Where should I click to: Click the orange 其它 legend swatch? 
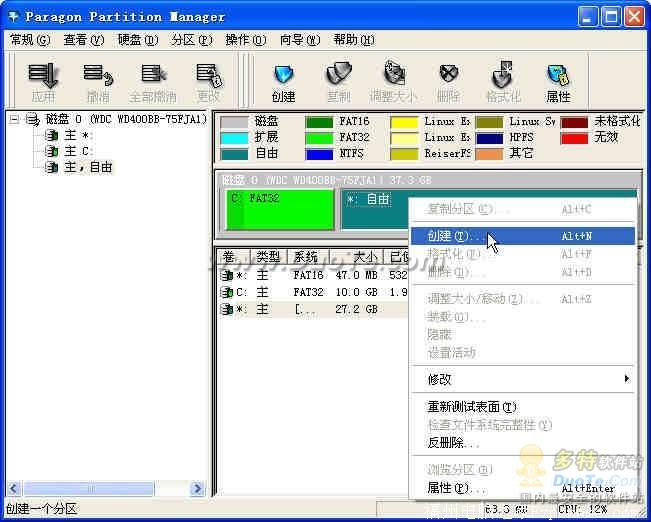click(489, 154)
